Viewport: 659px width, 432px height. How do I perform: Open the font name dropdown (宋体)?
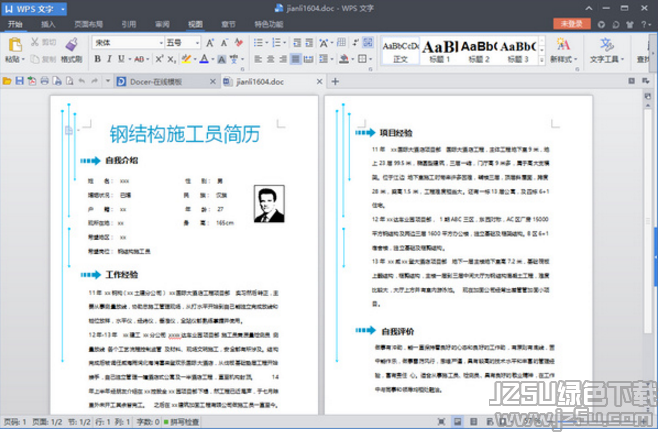pos(161,43)
